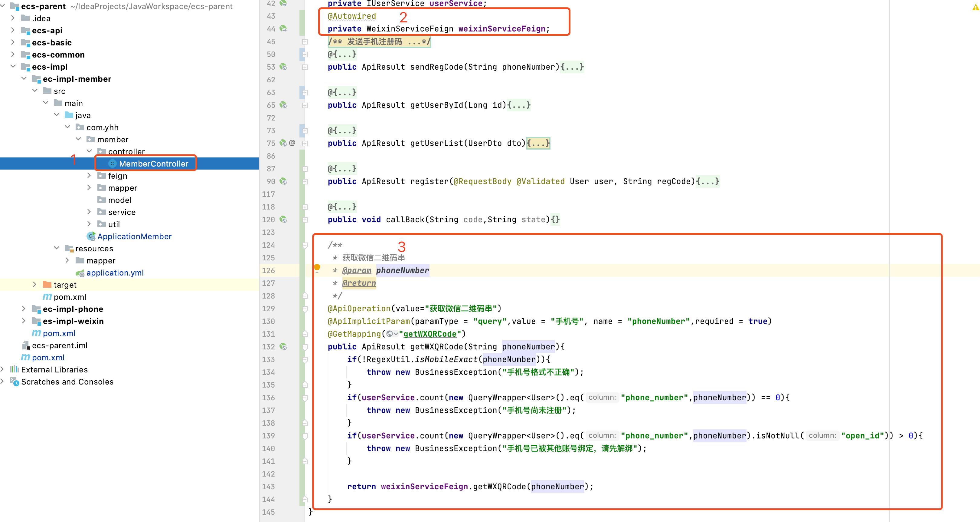Expand the ecs-api module folder
The height and width of the screenshot is (522, 980).
click(x=13, y=30)
